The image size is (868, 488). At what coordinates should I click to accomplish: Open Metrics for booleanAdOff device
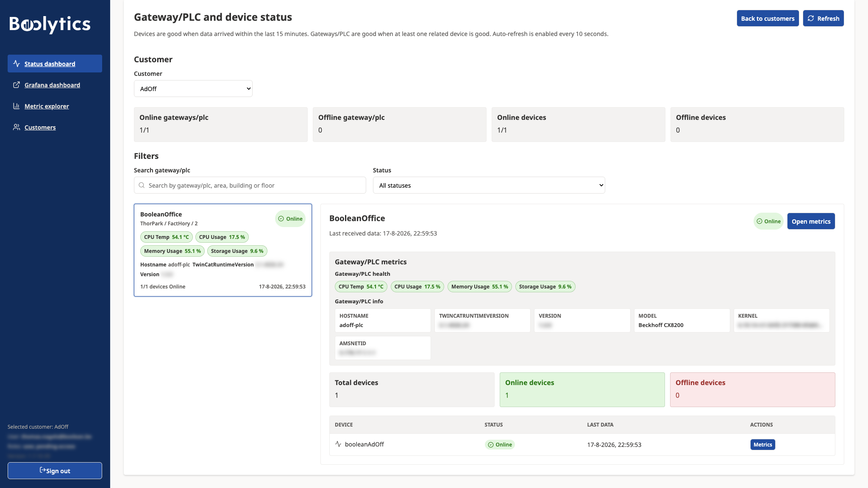[x=762, y=444]
